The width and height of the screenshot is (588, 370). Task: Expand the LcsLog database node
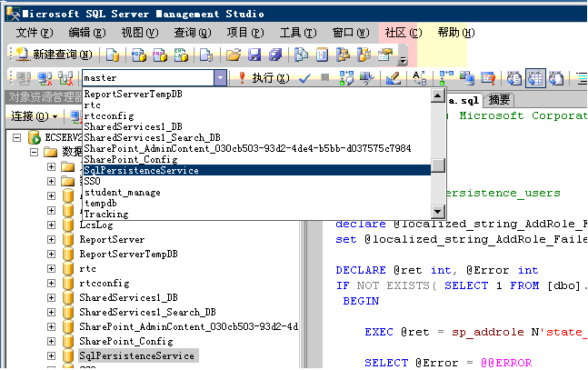[x=52, y=225]
